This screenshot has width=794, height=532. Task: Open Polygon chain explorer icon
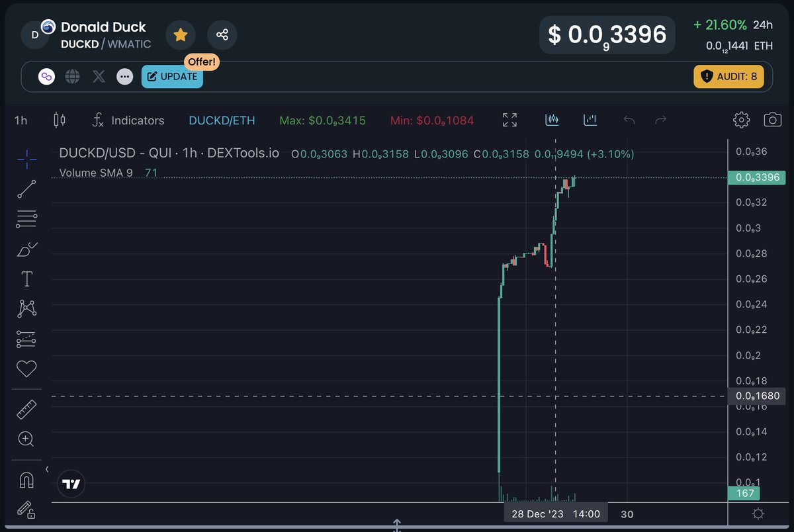(46, 77)
